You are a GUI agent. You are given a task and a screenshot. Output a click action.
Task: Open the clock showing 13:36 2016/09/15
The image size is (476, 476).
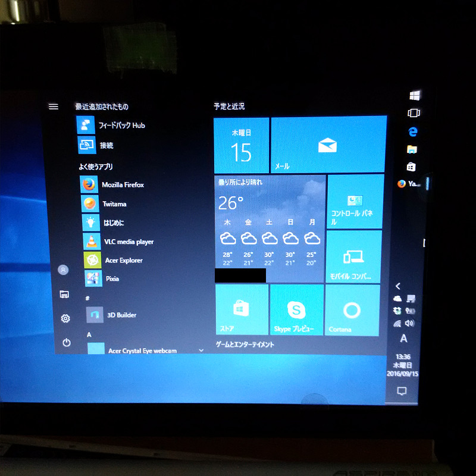click(x=403, y=365)
